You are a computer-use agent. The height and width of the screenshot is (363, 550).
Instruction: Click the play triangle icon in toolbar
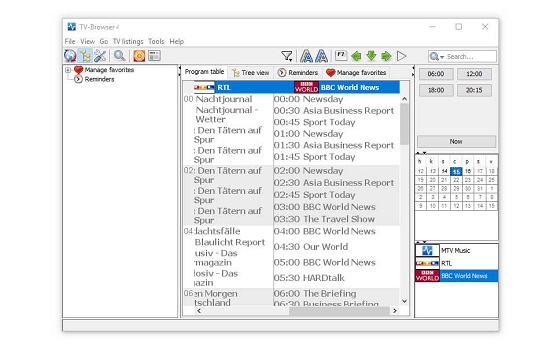[402, 56]
